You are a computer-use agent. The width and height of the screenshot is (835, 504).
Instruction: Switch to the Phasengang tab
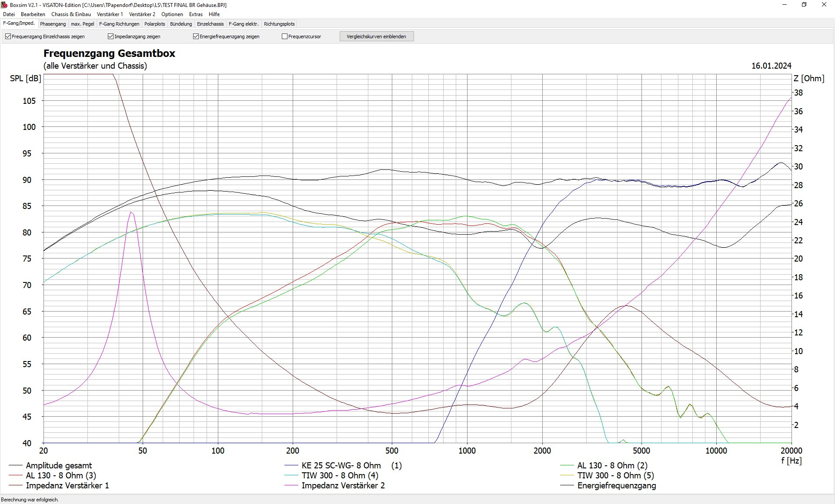(x=53, y=24)
